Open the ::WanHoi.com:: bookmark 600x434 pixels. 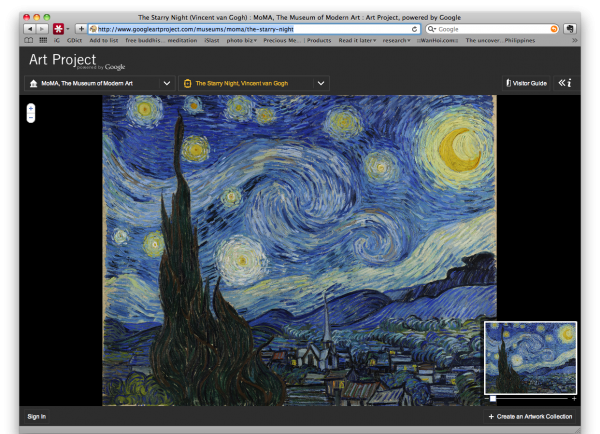437,40
